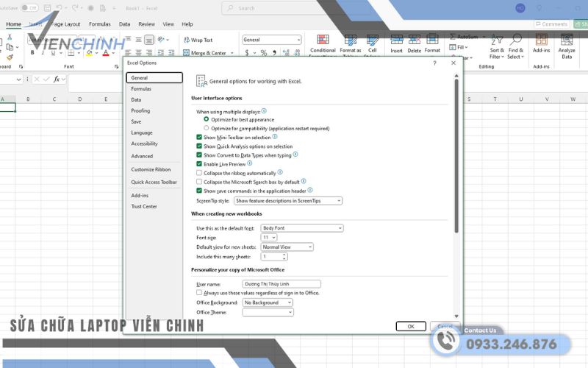Select Optimize for best appearance radio
This screenshot has height=368, width=588.
(x=207, y=119)
